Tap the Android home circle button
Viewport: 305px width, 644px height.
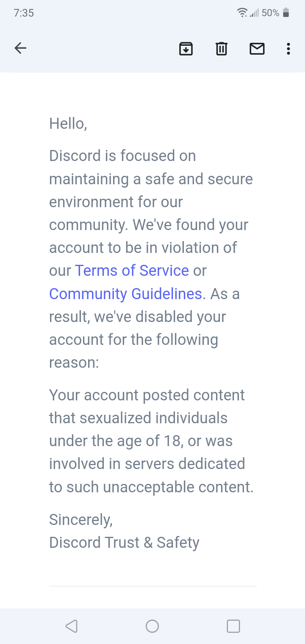click(x=152, y=626)
